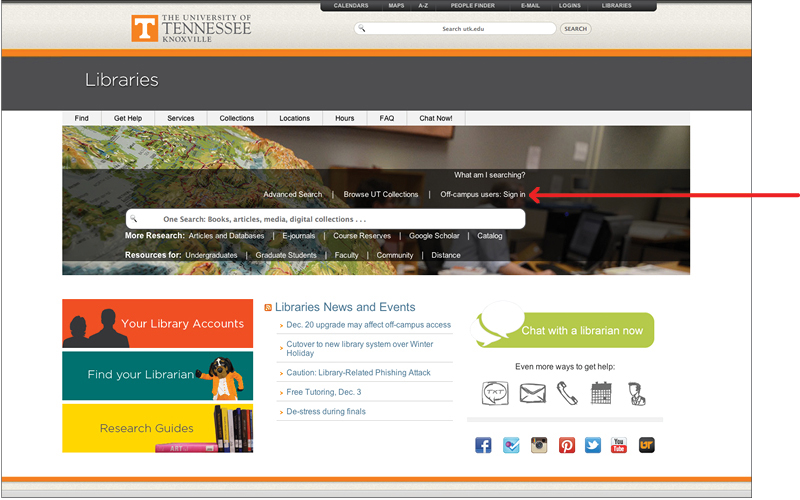Screen dimensions: 800x500
Task: Open Libraries News and Events heading
Action: [x=345, y=307]
